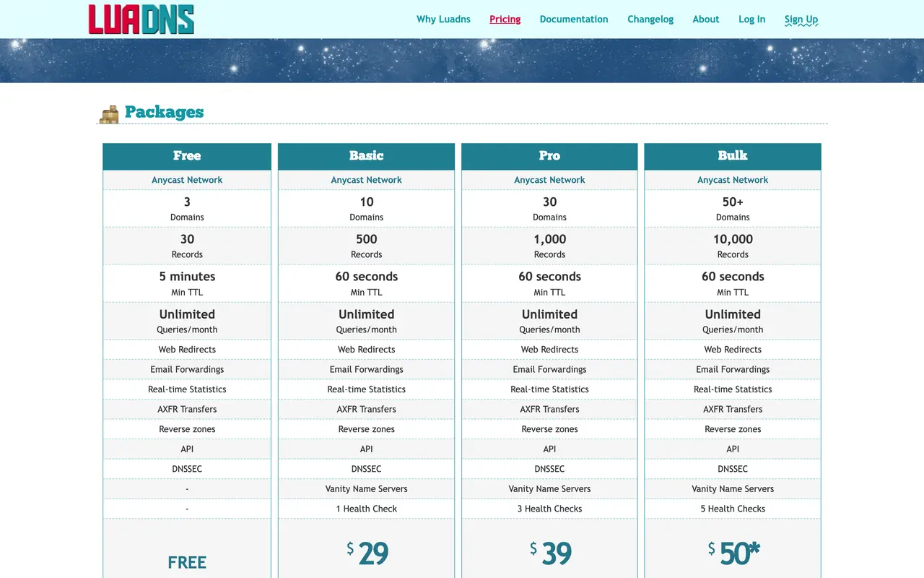The image size is (924, 578).
Task: Click Log In
Action: [752, 20]
